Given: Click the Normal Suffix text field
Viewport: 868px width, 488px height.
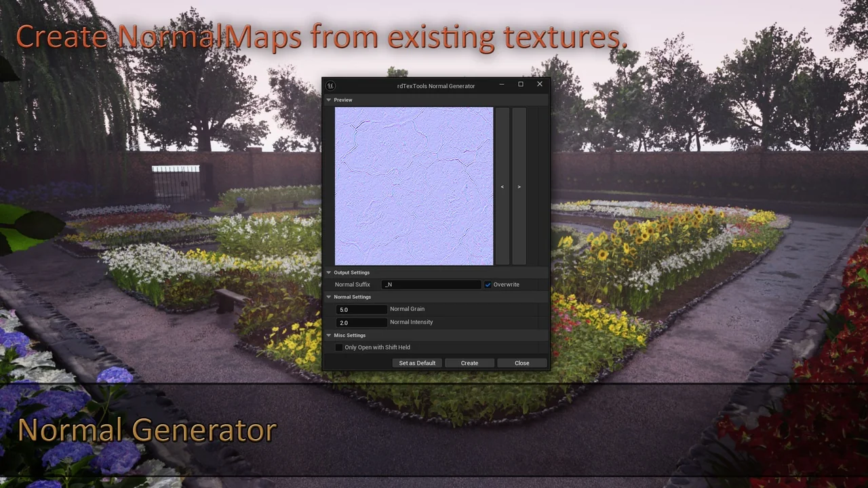Looking at the screenshot, I should tap(431, 285).
